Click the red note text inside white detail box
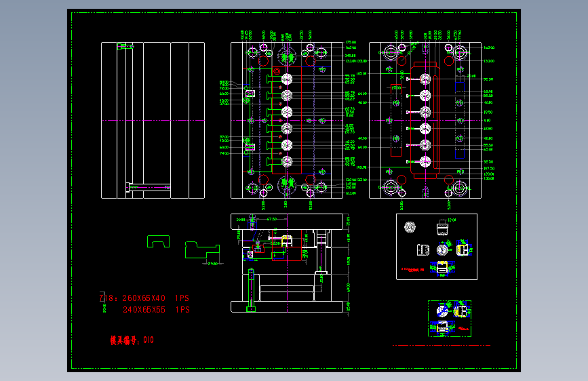The image size is (588, 381). [x=412, y=270]
